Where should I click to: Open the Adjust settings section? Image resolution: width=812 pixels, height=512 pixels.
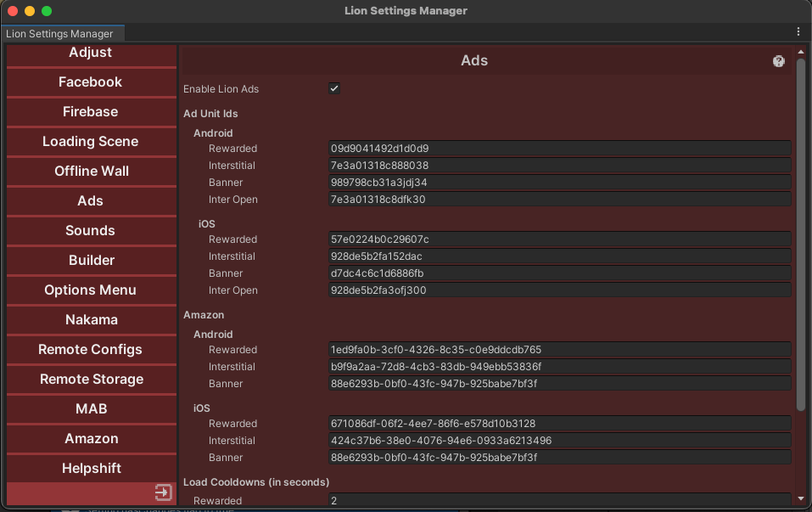[91, 55]
